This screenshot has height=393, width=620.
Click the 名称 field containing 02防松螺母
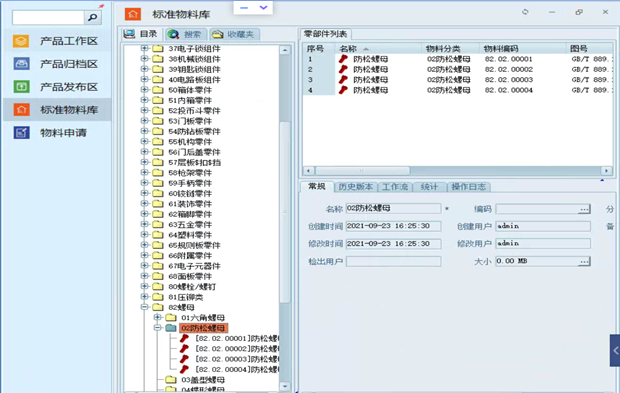393,208
